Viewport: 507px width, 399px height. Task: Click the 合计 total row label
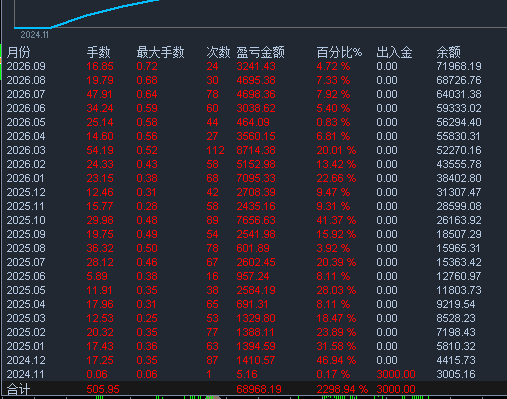pos(19,389)
